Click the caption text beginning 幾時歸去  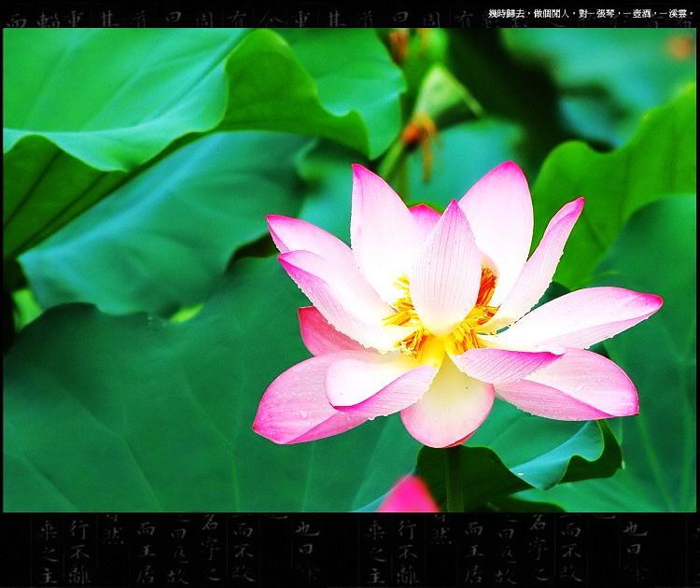(591, 14)
